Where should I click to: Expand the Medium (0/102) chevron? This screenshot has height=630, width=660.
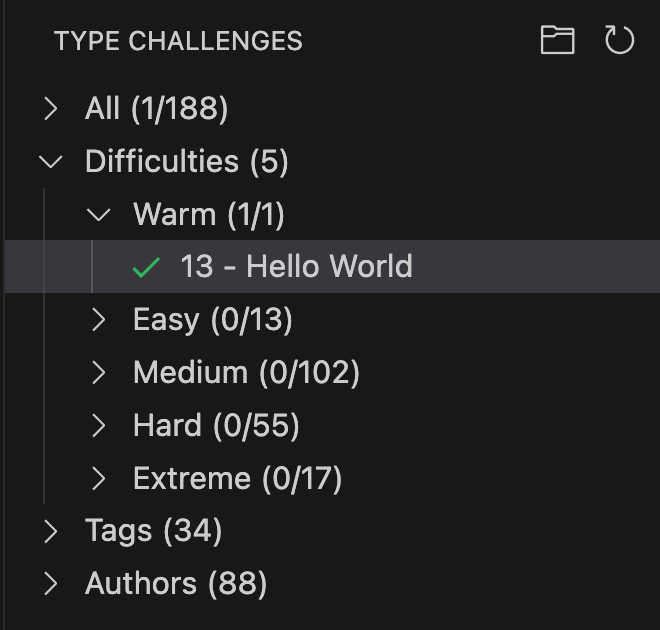pos(99,373)
